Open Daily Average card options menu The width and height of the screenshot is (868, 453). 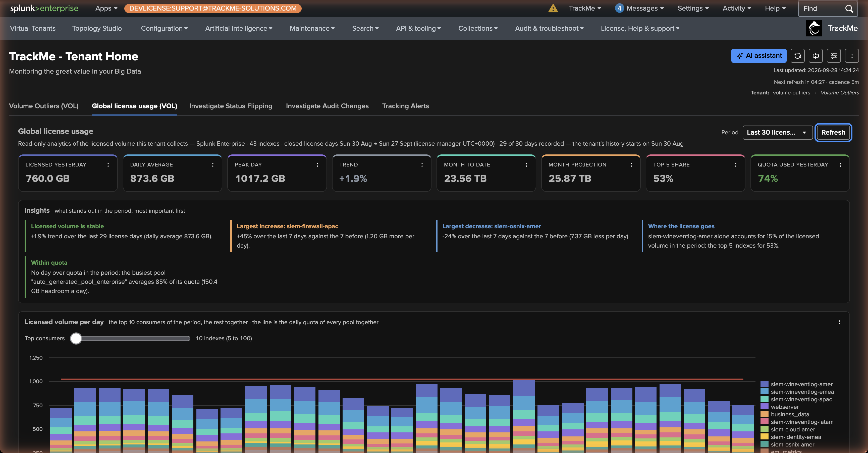[x=213, y=165]
